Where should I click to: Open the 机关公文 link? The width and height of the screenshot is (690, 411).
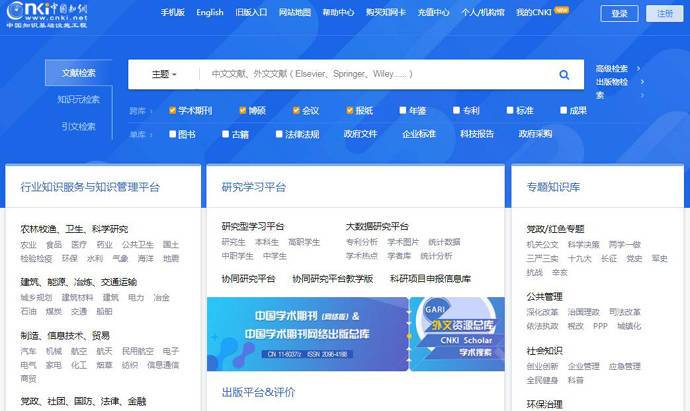pos(542,245)
